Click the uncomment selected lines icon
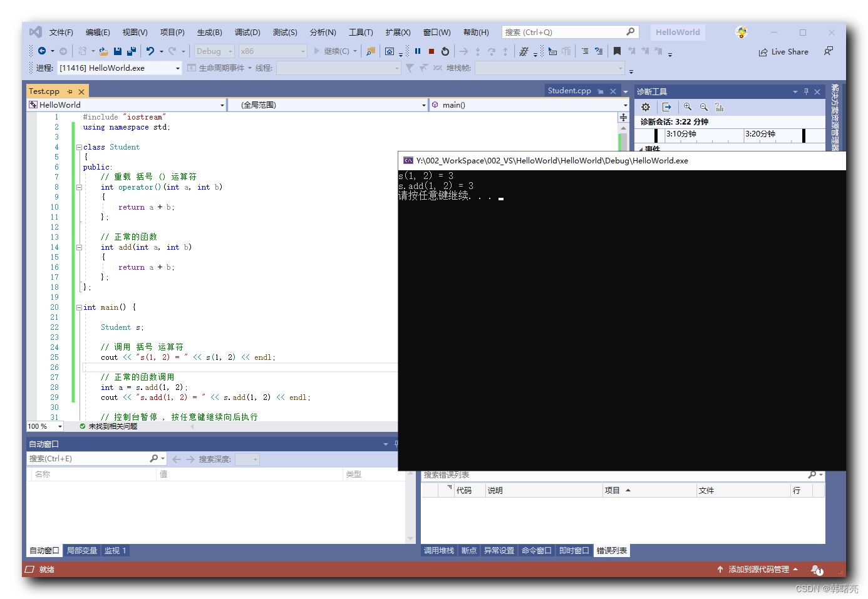The width and height of the screenshot is (868, 599). pos(599,51)
